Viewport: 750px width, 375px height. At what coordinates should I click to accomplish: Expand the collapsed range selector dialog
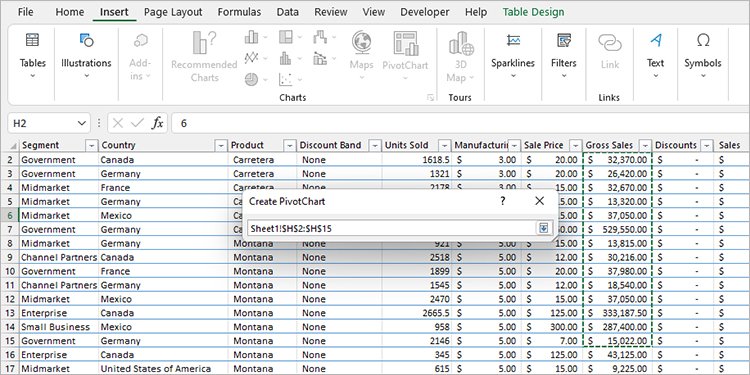point(543,228)
